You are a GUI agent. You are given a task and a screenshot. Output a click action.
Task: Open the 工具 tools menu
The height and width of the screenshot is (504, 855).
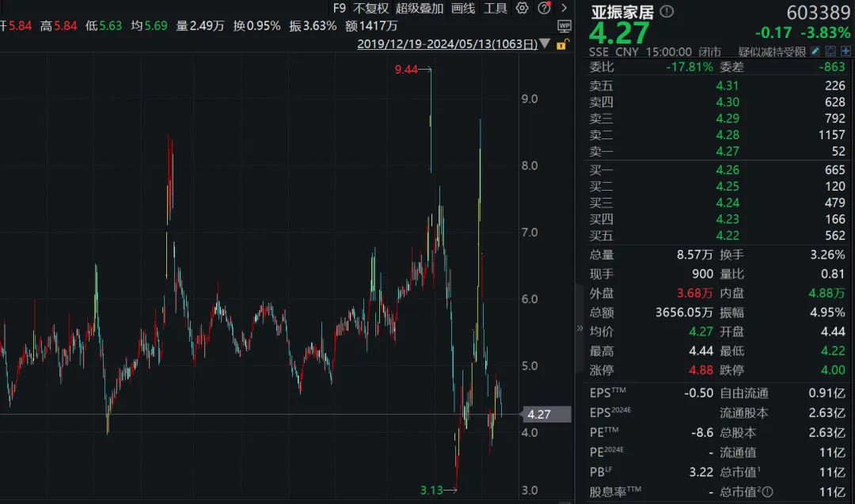[x=495, y=8]
